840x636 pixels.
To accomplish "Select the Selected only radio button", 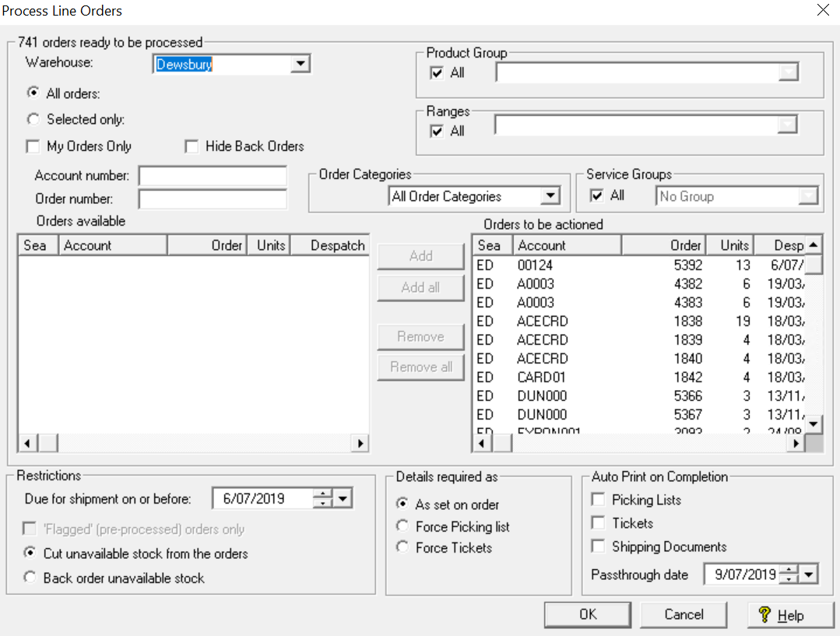I will tap(33, 119).
